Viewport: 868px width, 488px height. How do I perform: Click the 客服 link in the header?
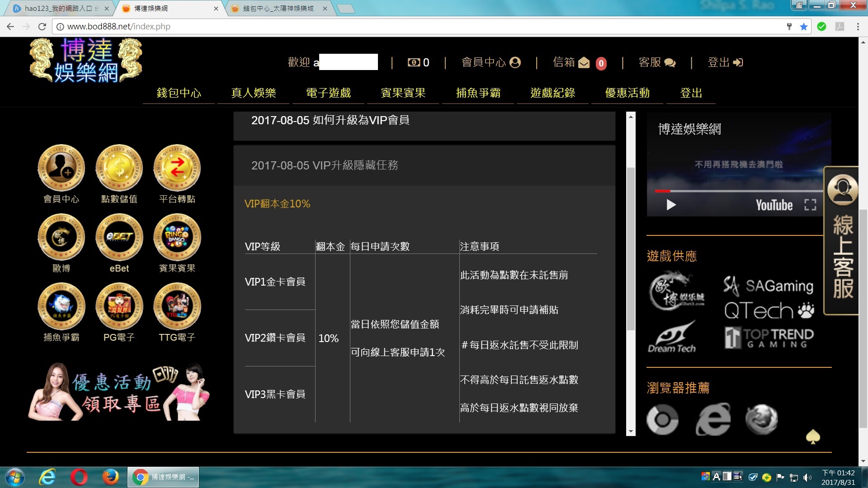(x=656, y=62)
